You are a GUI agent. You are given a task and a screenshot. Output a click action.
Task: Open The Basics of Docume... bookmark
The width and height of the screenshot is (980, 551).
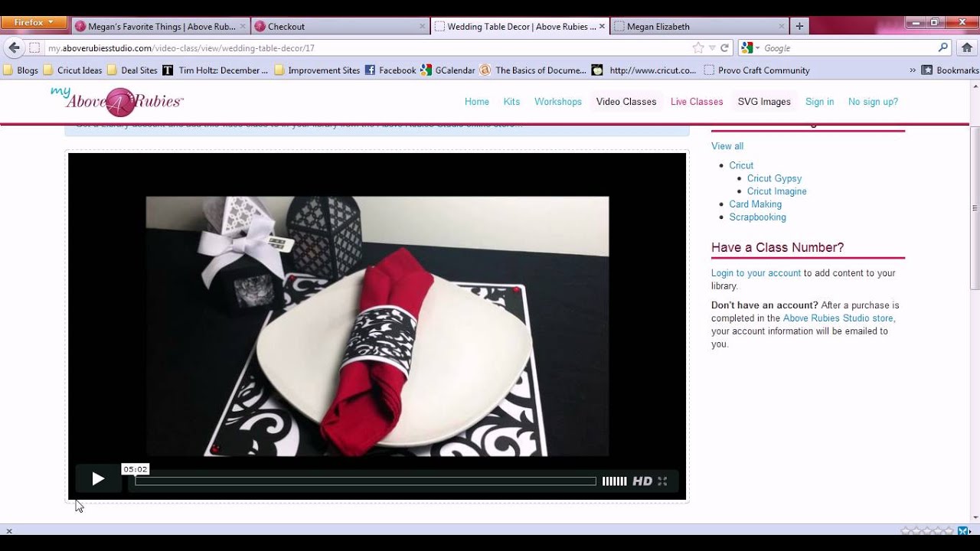pyautogui.click(x=533, y=70)
